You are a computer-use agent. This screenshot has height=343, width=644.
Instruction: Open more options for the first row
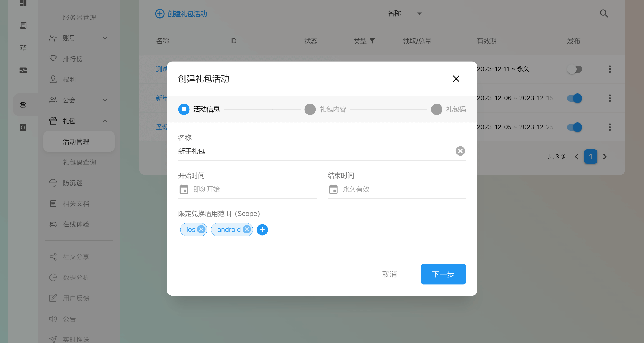click(x=610, y=69)
